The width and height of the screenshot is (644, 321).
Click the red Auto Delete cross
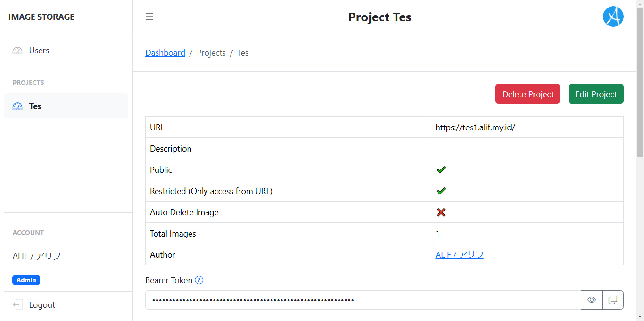441,212
